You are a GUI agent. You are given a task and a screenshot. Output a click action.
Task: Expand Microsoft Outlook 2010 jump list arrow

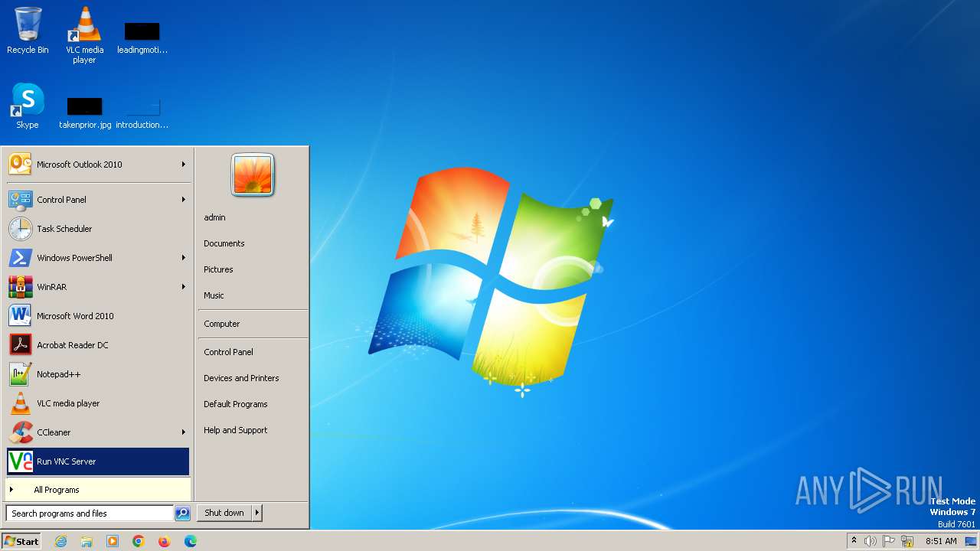tap(184, 164)
